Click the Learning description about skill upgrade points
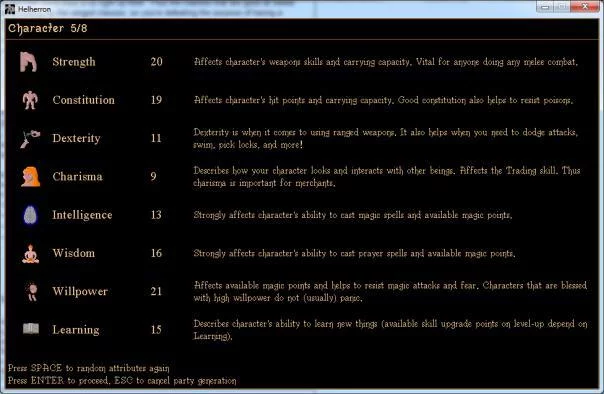 coord(390,330)
